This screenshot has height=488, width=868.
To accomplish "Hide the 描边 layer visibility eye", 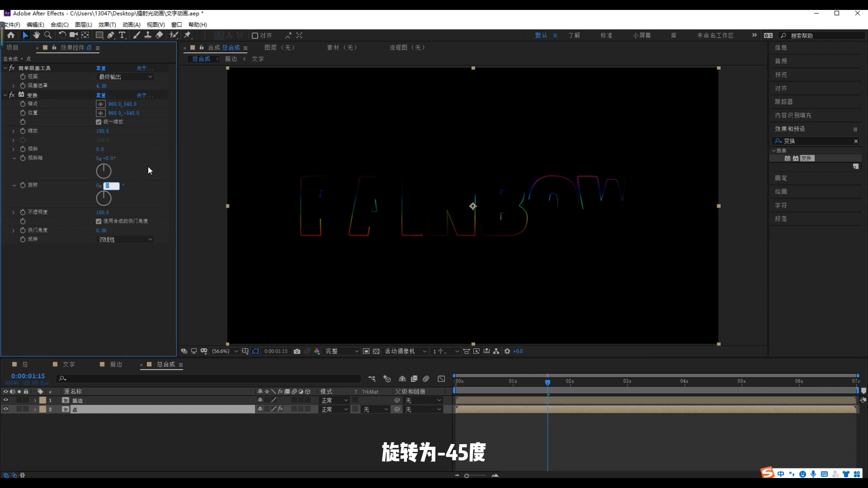I will [x=6, y=400].
